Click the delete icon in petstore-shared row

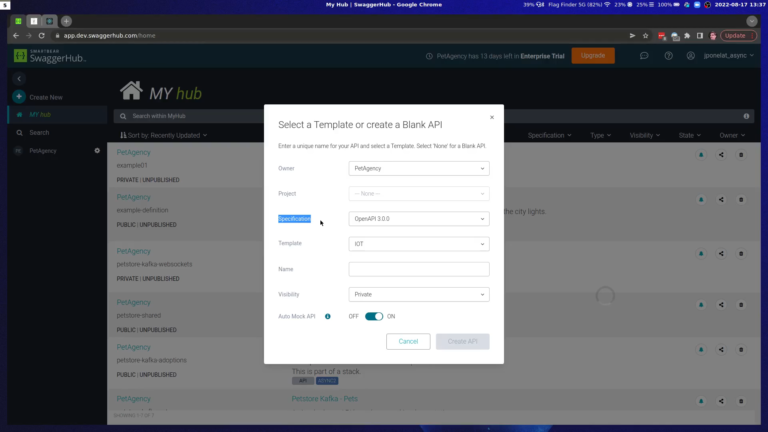741,305
